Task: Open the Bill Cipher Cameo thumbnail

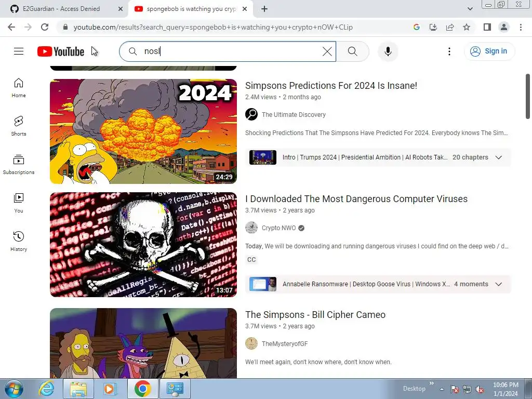Action: (x=143, y=343)
